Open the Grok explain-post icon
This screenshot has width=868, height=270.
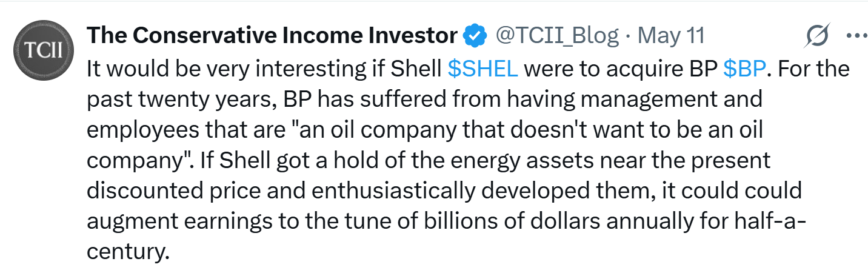click(x=817, y=37)
